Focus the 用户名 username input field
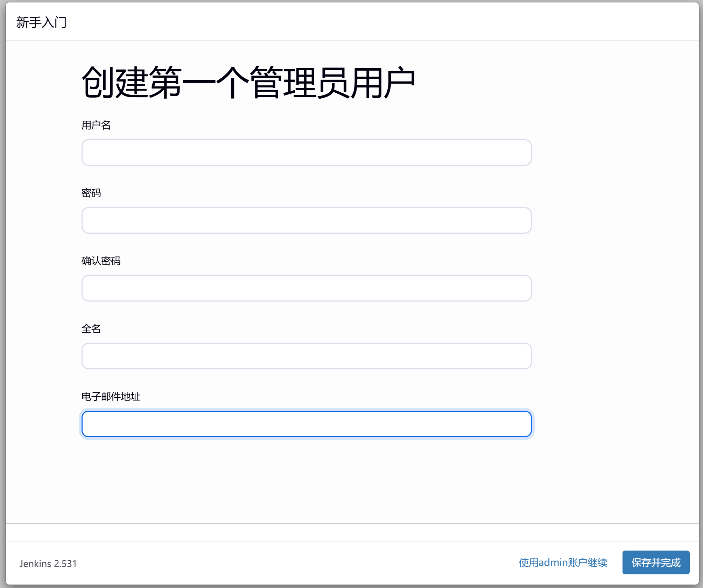This screenshot has width=703, height=588. tap(306, 153)
